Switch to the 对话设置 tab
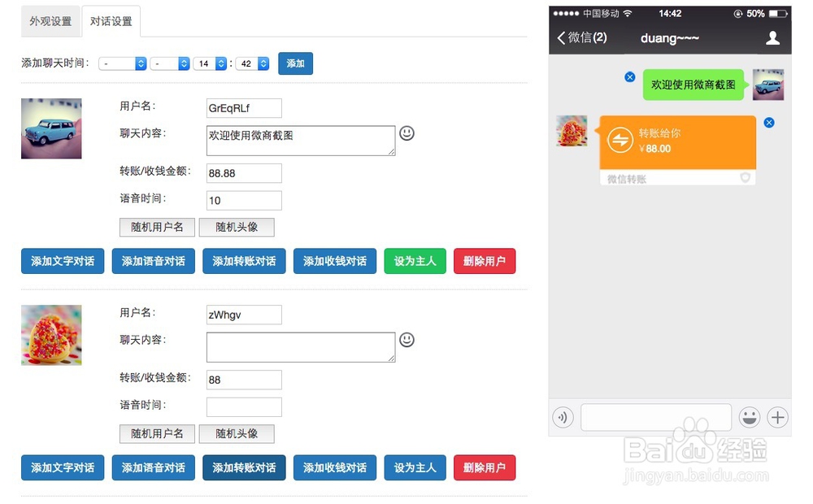This screenshot has height=504, width=813. coord(111,22)
